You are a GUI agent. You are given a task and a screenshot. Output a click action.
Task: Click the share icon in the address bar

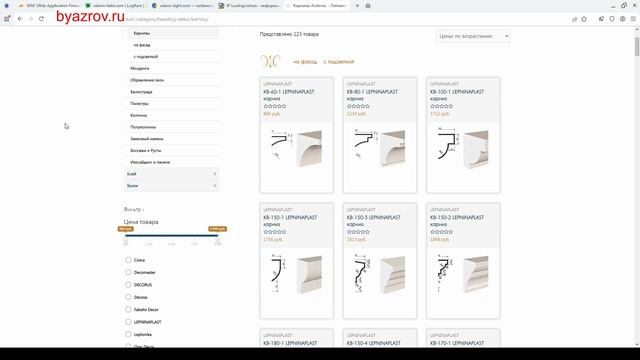tap(574, 19)
